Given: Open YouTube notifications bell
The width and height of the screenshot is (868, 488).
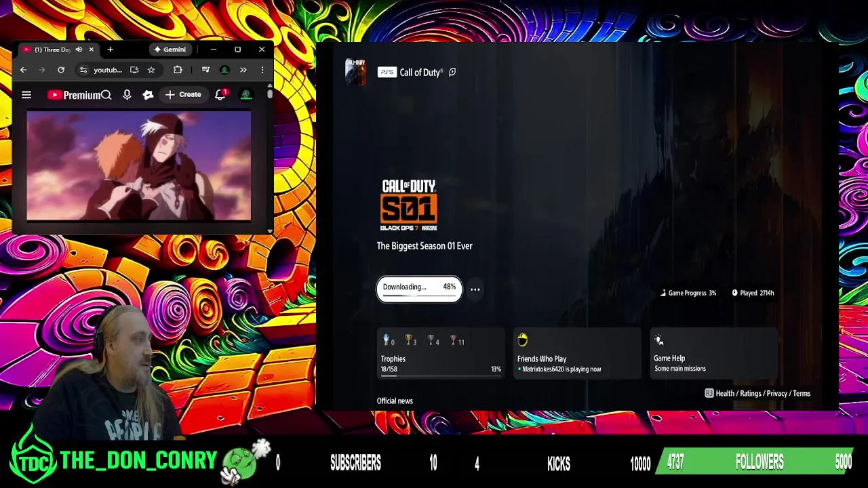Looking at the screenshot, I should pos(220,95).
